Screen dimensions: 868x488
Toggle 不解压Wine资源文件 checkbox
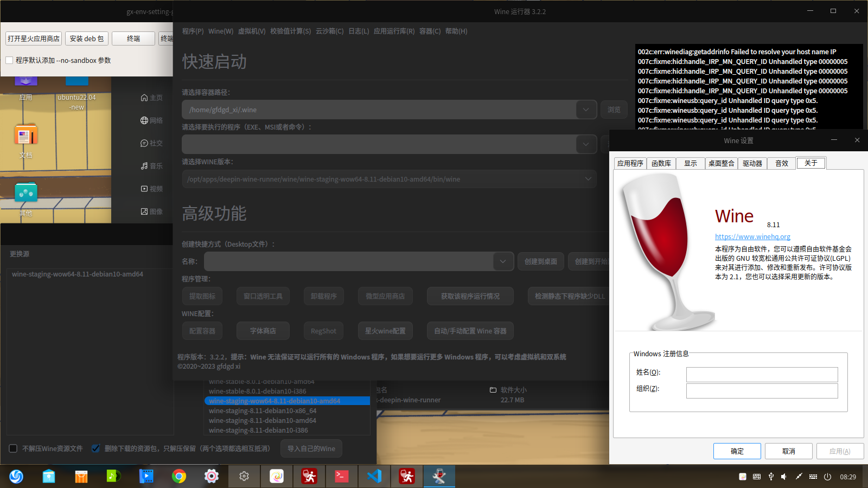[13, 448]
